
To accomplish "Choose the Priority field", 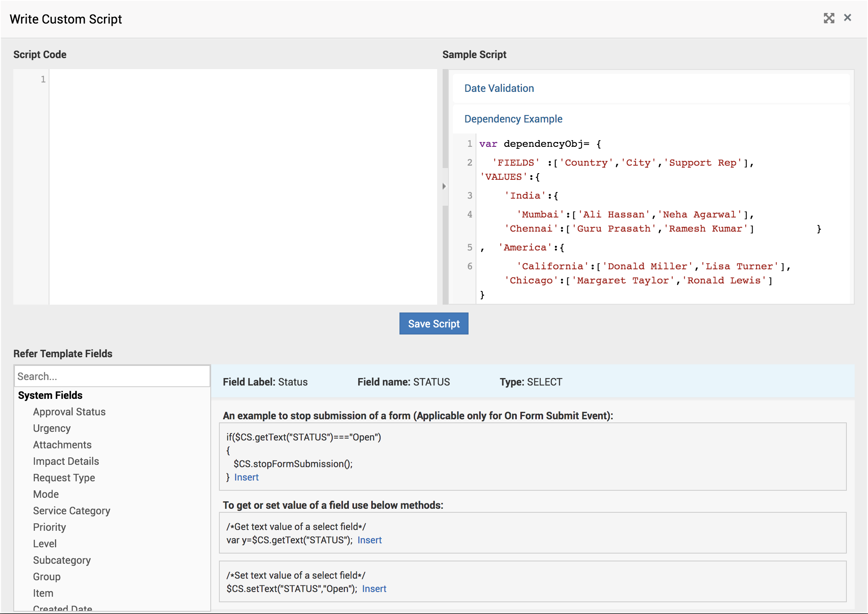I will pos(49,527).
